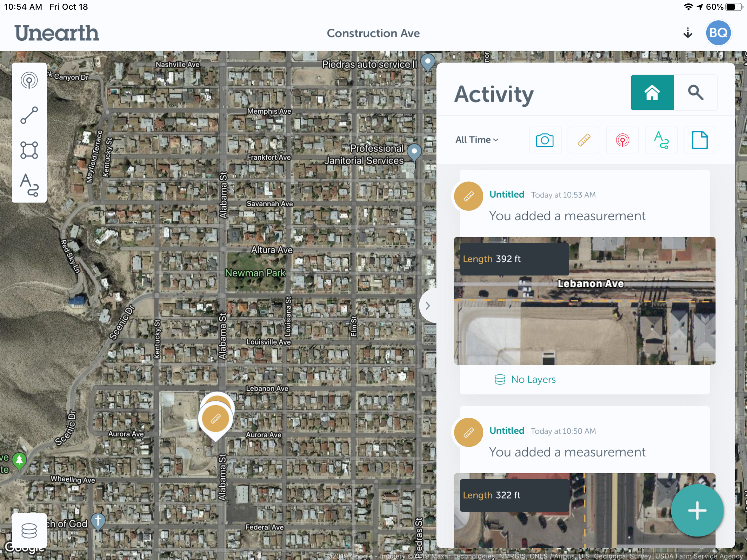Open the Length 322 ft map thumbnail
Image resolution: width=747 pixels, height=560 pixels.
point(584,511)
